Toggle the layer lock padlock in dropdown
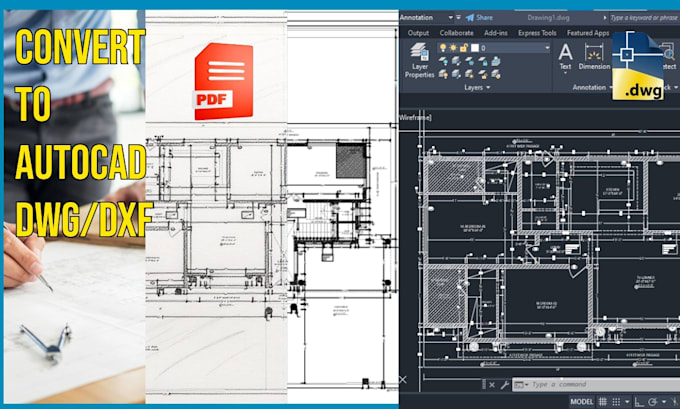 pos(463,48)
